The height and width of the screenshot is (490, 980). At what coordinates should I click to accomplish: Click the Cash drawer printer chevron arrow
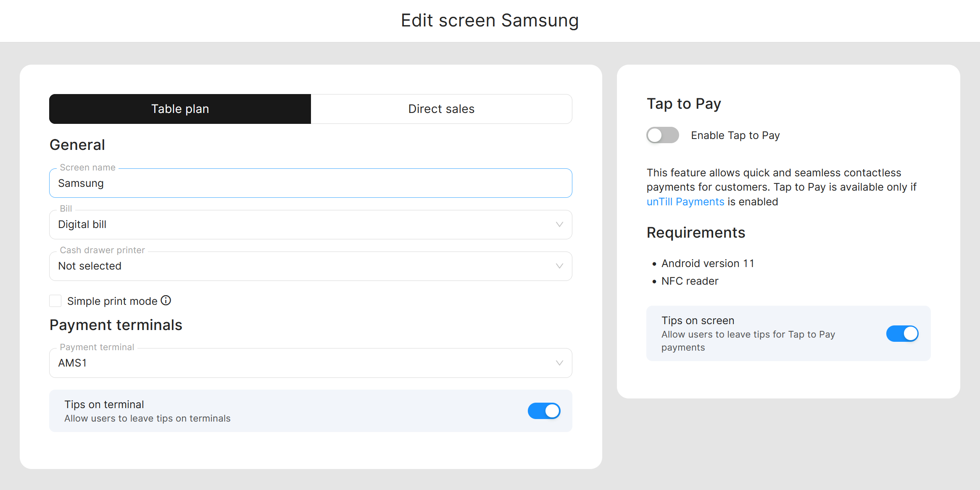tap(559, 266)
